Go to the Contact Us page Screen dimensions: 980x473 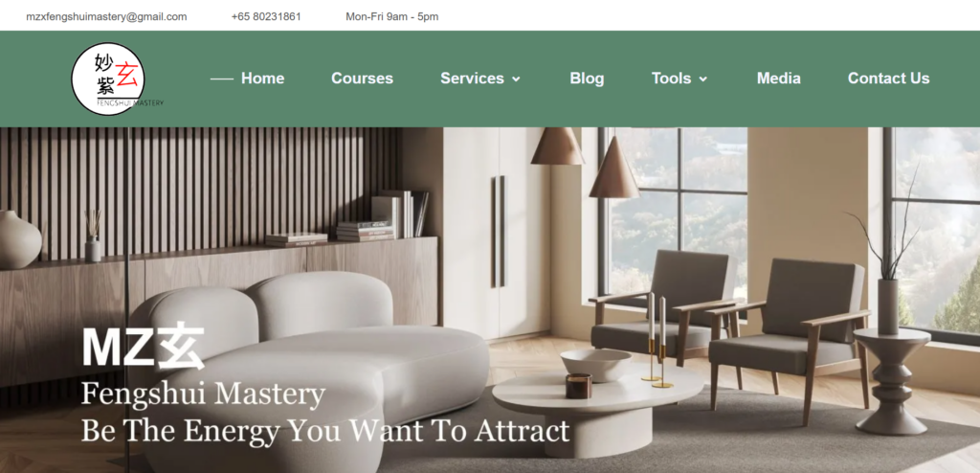click(x=888, y=79)
